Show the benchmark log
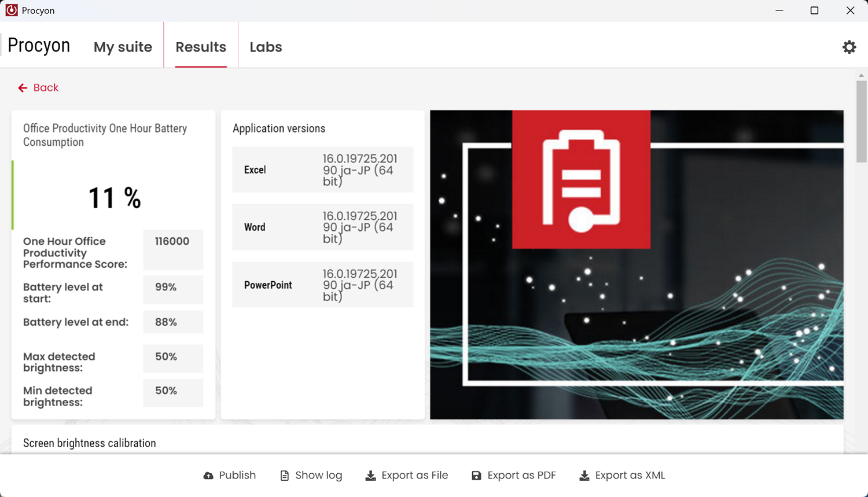This screenshot has height=497, width=868. 311,476
